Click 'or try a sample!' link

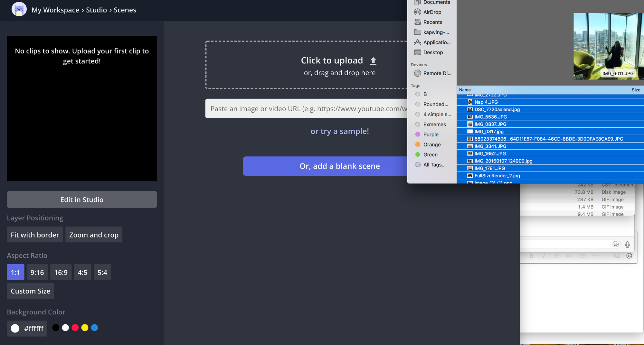(340, 131)
